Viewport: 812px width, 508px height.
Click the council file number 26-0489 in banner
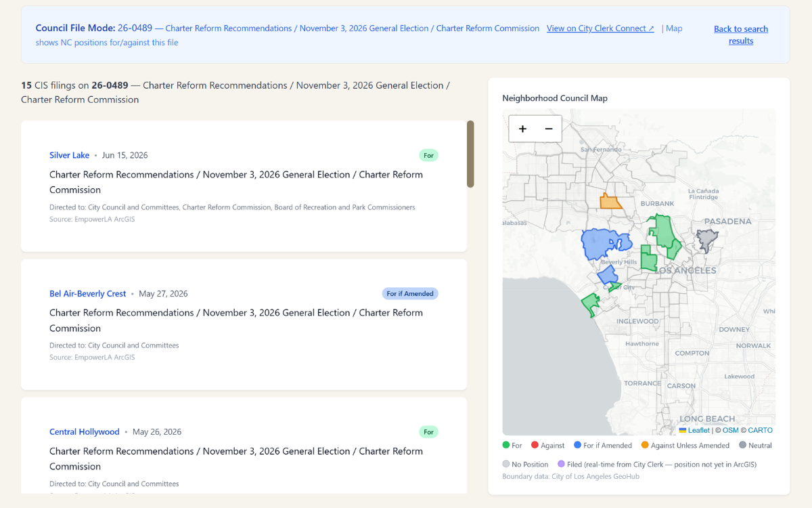point(135,28)
